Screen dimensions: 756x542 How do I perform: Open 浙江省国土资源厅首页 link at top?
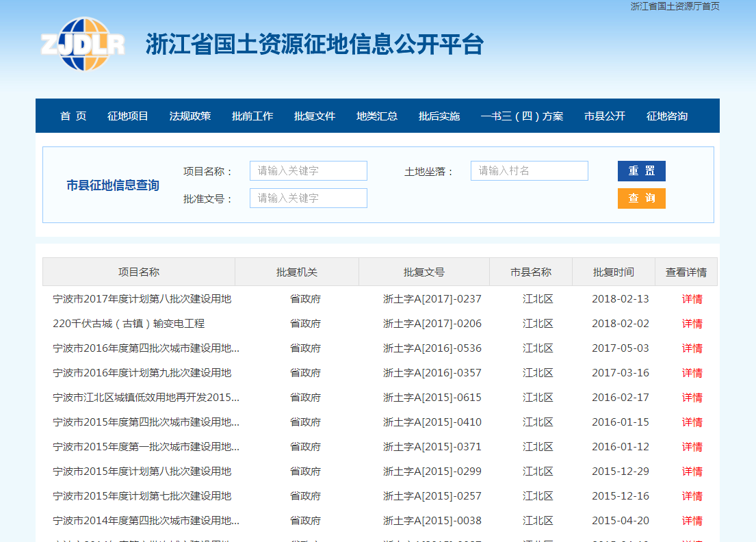(x=675, y=6)
